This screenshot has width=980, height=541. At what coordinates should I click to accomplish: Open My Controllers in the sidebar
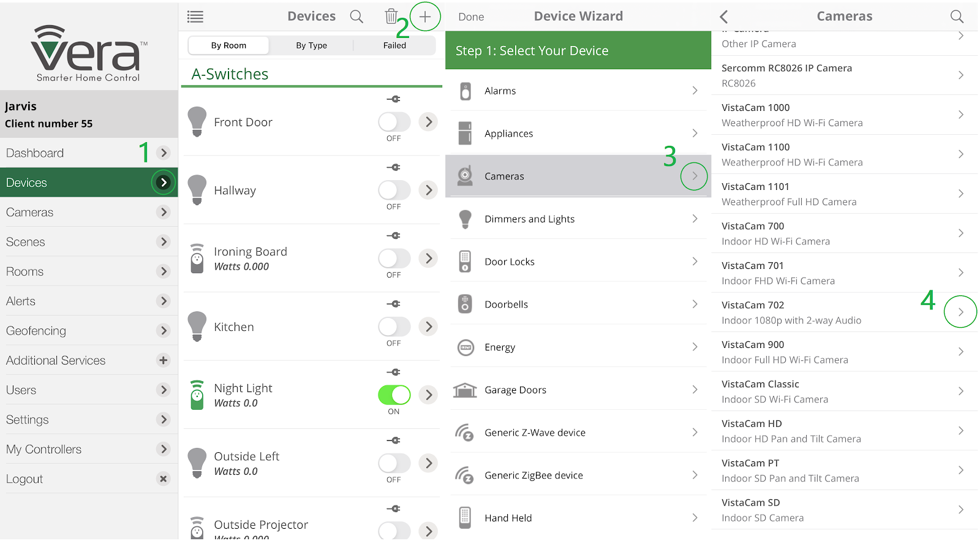pyautogui.click(x=89, y=449)
